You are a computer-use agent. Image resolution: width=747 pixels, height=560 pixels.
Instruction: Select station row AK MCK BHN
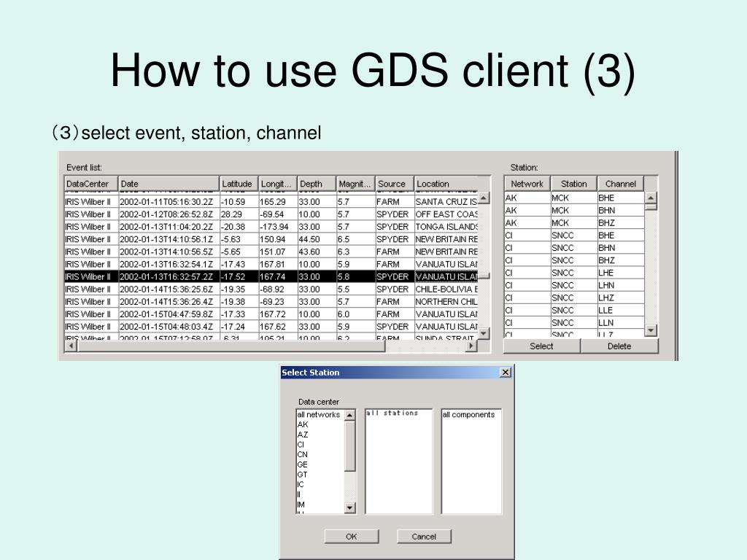[x=574, y=210]
